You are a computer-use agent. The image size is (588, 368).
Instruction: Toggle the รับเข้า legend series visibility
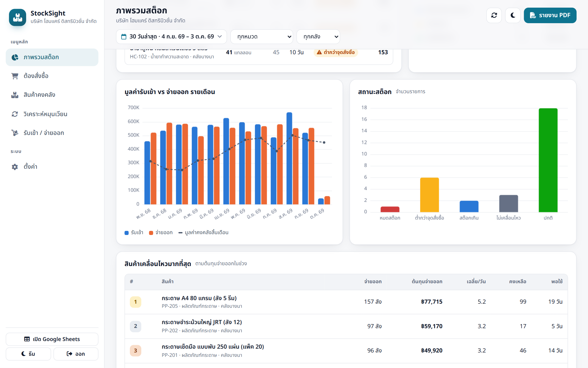tap(134, 233)
